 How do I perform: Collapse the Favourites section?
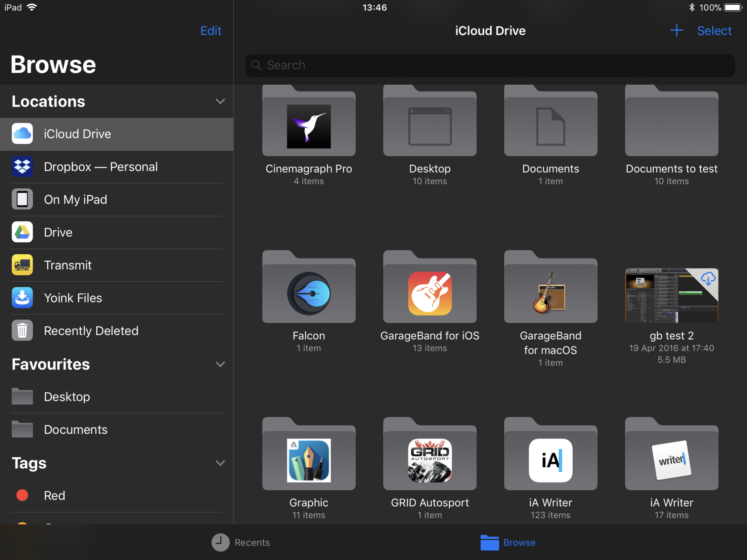point(220,364)
